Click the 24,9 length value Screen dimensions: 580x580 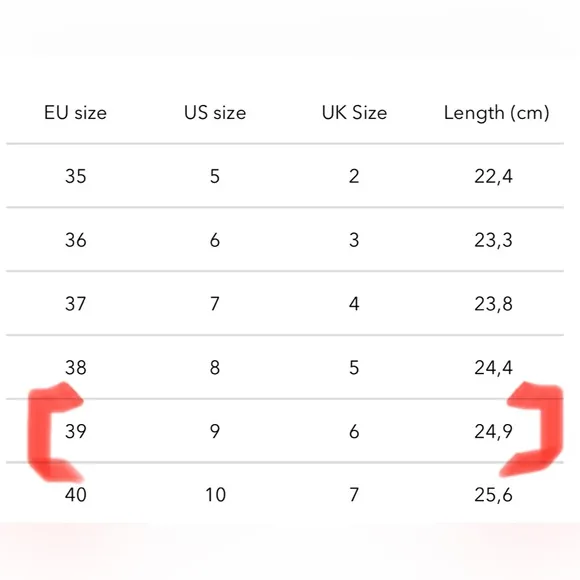point(493,432)
